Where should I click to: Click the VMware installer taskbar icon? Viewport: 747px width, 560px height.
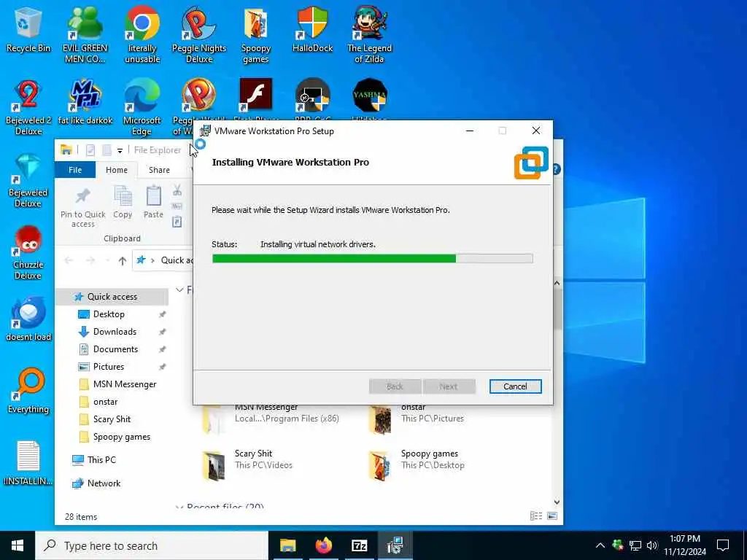pos(395,545)
